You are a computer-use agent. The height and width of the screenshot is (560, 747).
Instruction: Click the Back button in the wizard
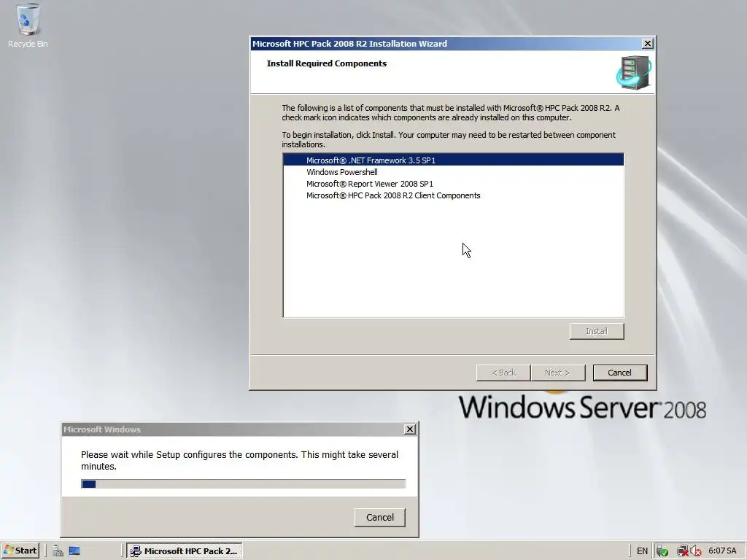(503, 373)
